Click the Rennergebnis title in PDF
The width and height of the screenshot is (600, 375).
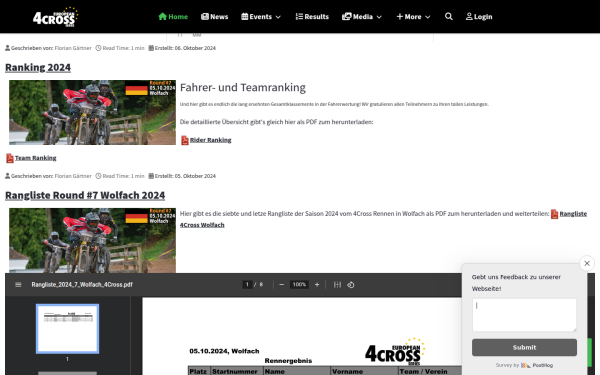tap(288, 361)
